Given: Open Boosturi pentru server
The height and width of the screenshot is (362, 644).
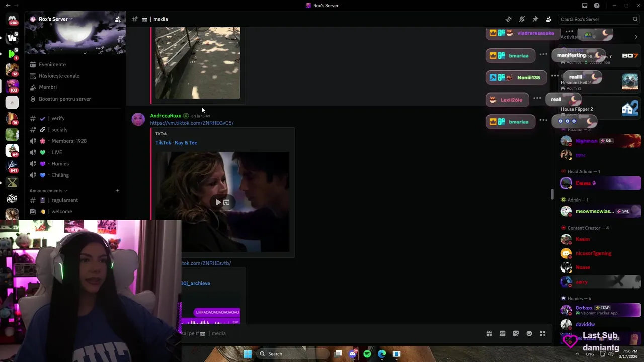Looking at the screenshot, I should pyautogui.click(x=65, y=99).
